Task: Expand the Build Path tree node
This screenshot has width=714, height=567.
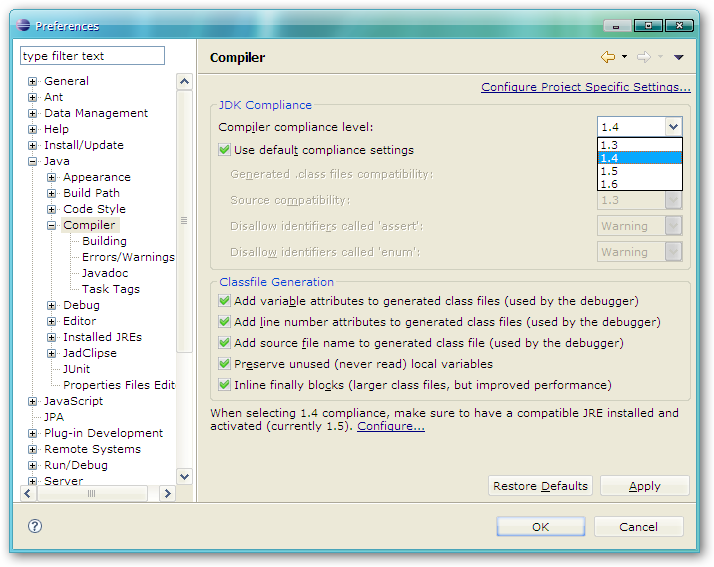Action: pyautogui.click(x=51, y=193)
